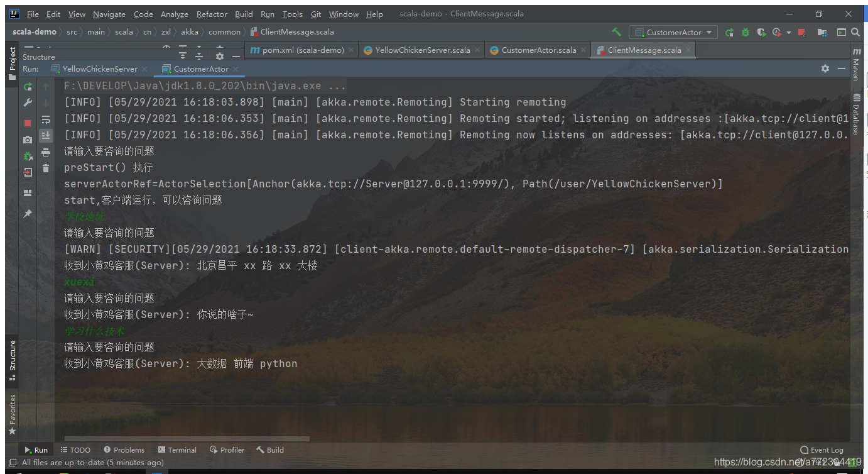
Task: Click the Restore Layout icon in the Run sidebar
Action: pos(28,193)
